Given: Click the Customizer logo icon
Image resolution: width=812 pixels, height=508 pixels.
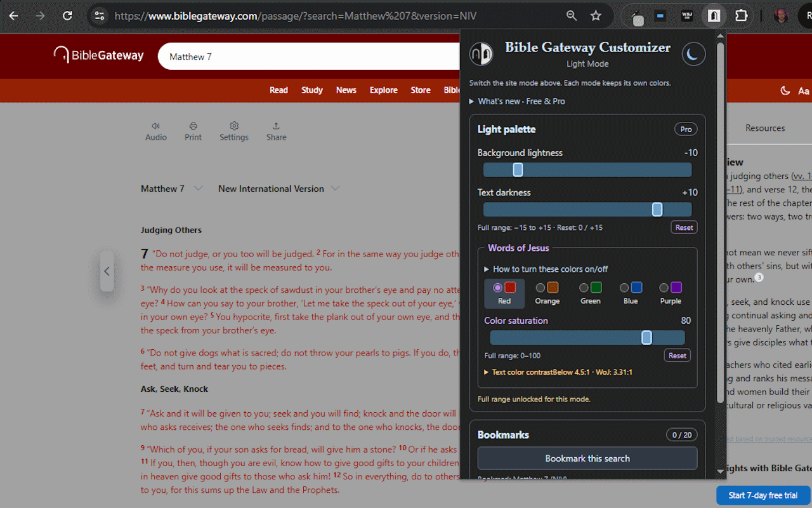Looking at the screenshot, I should (481, 54).
